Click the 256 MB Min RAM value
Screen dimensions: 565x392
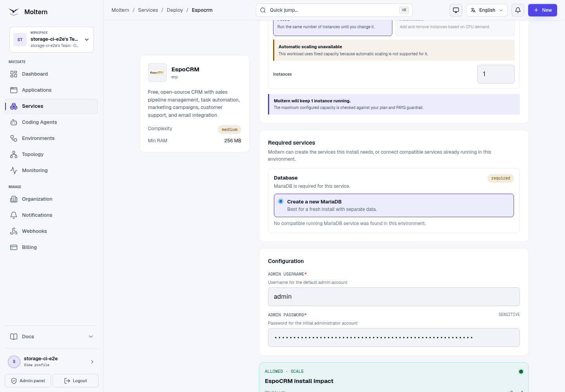[233, 141]
